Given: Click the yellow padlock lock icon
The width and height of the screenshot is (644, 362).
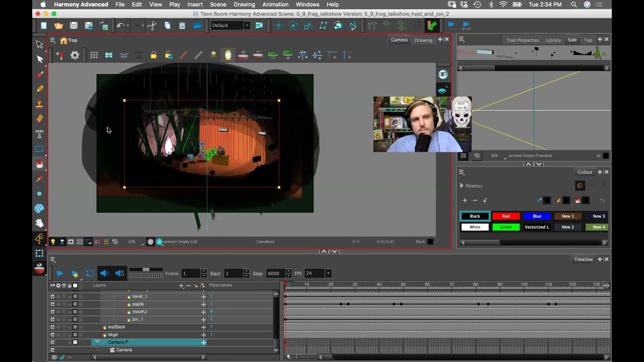Looking at the screenshot, I should click(x=153, y=56).
